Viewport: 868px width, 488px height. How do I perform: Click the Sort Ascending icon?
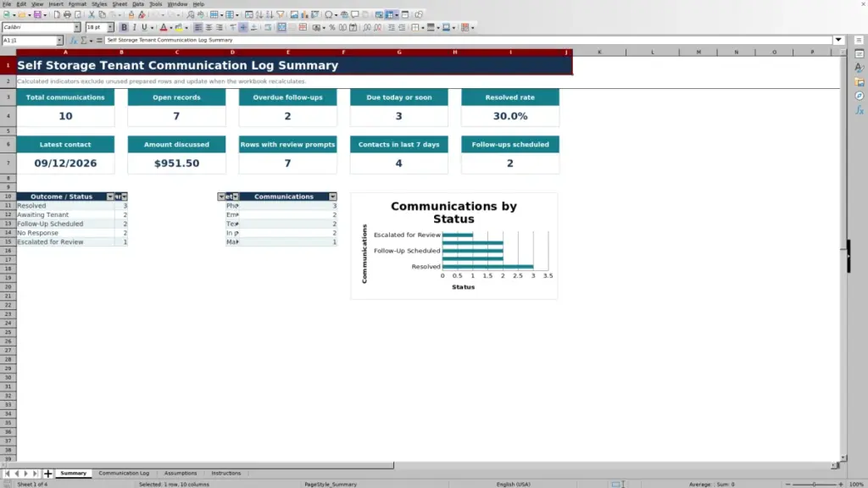(x=259, y=14)
